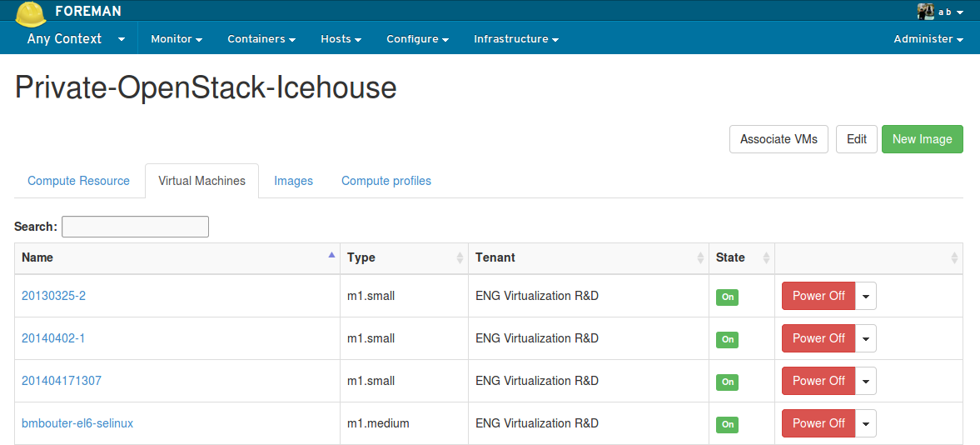Viewport: 980px width, 445px height.
Task: Expand action dropdown for 20140402-1
Action: (866, 338)
